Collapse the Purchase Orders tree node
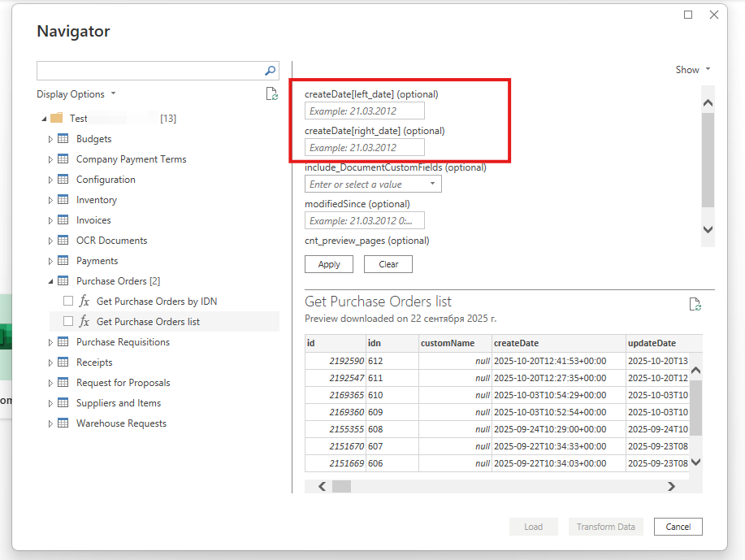The image size is (745, 560). coord(50,281)
